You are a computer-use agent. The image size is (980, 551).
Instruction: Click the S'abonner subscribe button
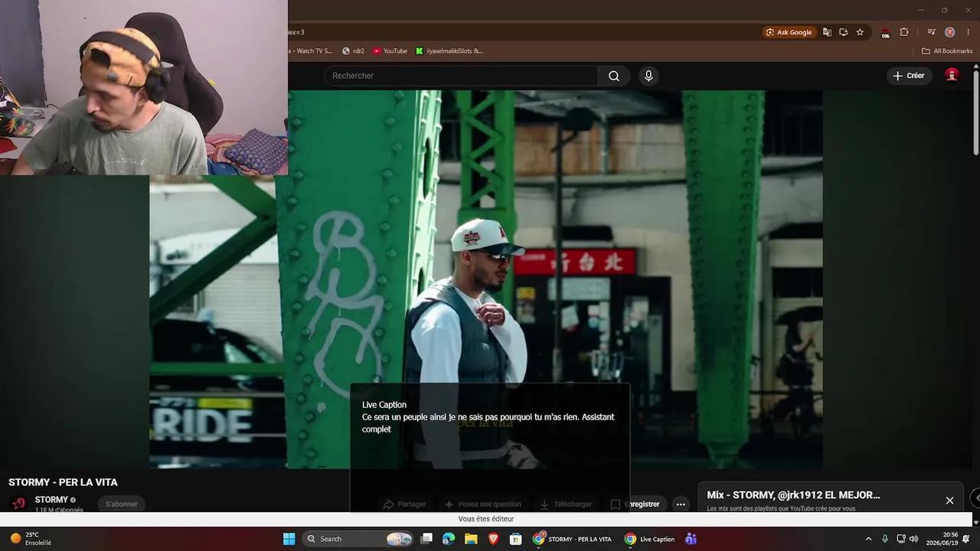(x=122, y=504)
